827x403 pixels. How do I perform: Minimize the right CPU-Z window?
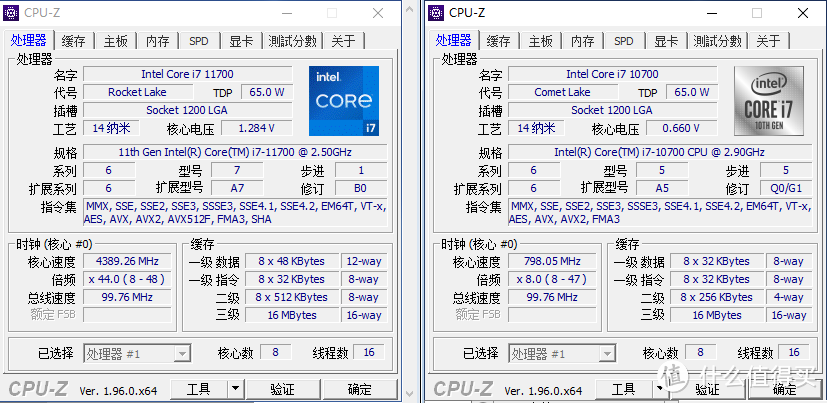coord(711,13)
